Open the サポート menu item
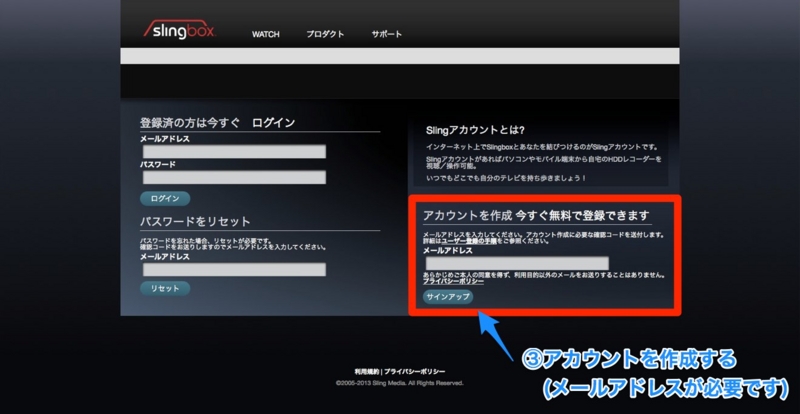 [x=387, y=34]
